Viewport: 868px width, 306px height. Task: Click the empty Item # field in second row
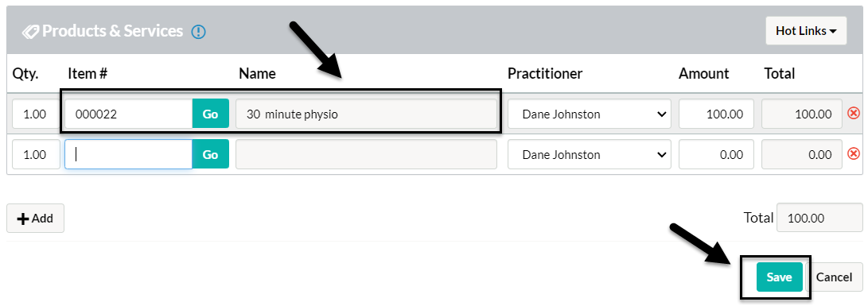coord(128,154)
